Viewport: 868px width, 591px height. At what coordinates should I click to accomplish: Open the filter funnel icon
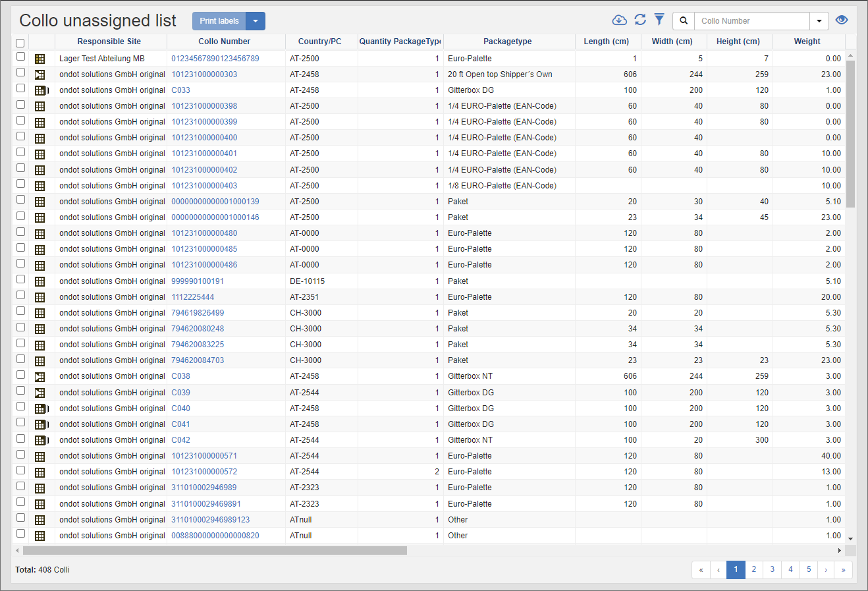click(x=659, y=20)
